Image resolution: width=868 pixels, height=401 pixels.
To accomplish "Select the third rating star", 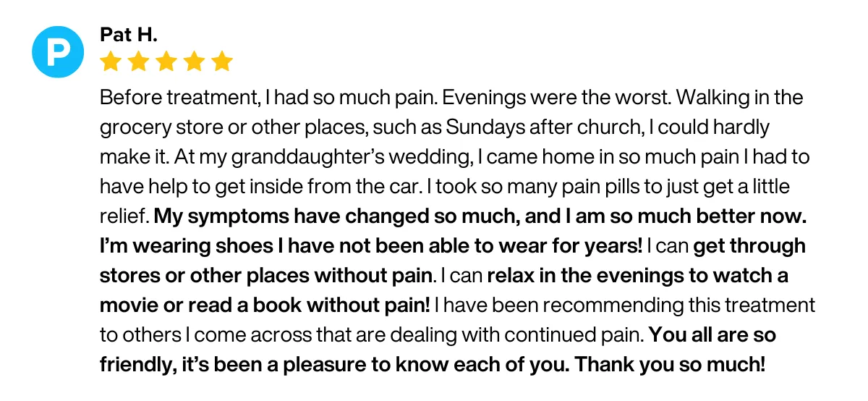I will coord(166,62).
